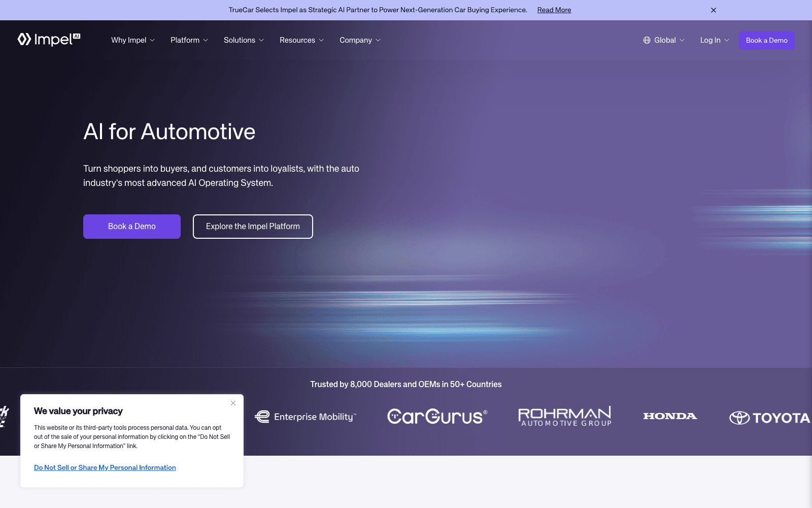
Task: Click the TrueCar Selects Impel announcement text
Action: click(x=378, y=10)
